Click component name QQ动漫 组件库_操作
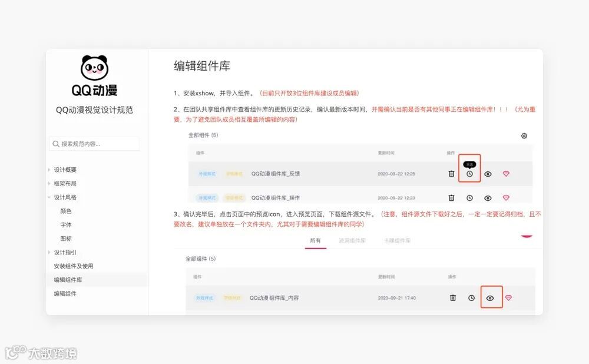 click(x=275, y=197)
